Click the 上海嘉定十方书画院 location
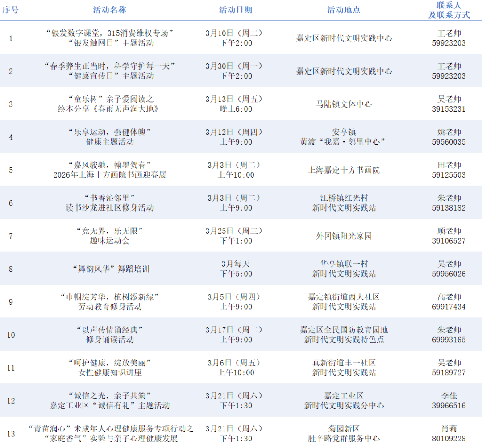 pyautogui.click(x=344, y=170)
